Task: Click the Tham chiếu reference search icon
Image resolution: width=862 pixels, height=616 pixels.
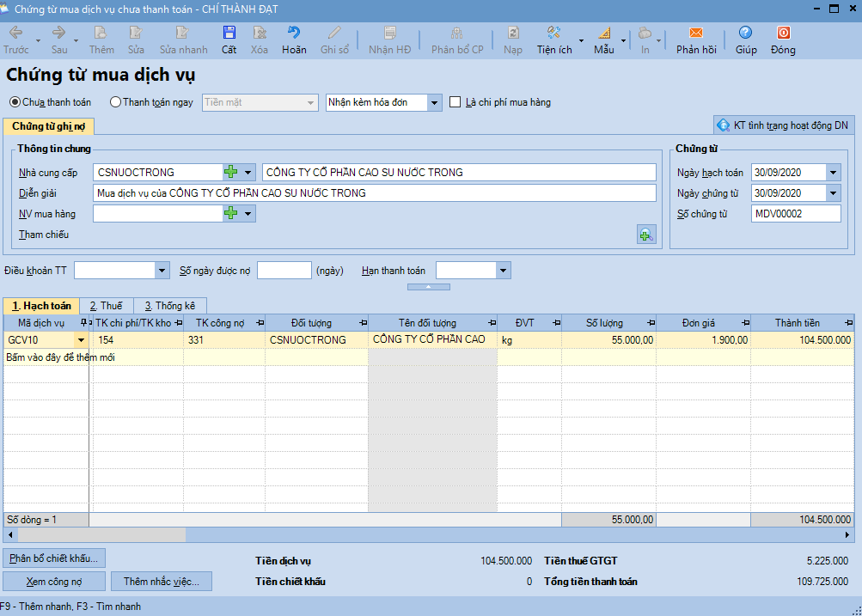Action: (646, 235)
